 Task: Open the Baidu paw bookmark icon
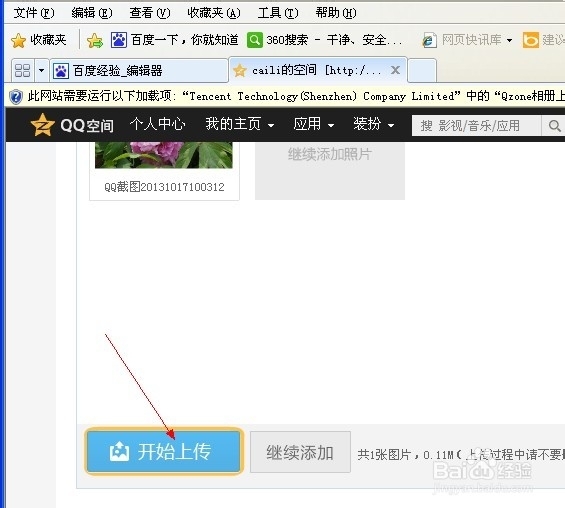point(119,40)
